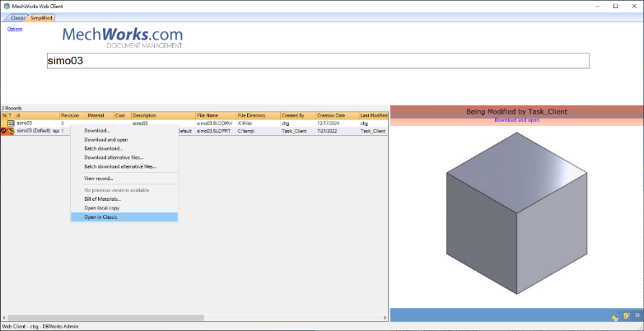Click the 7/21/2022 creation date cell
Image resolution: width=644 pixels, height=331 pixels.
326,131
